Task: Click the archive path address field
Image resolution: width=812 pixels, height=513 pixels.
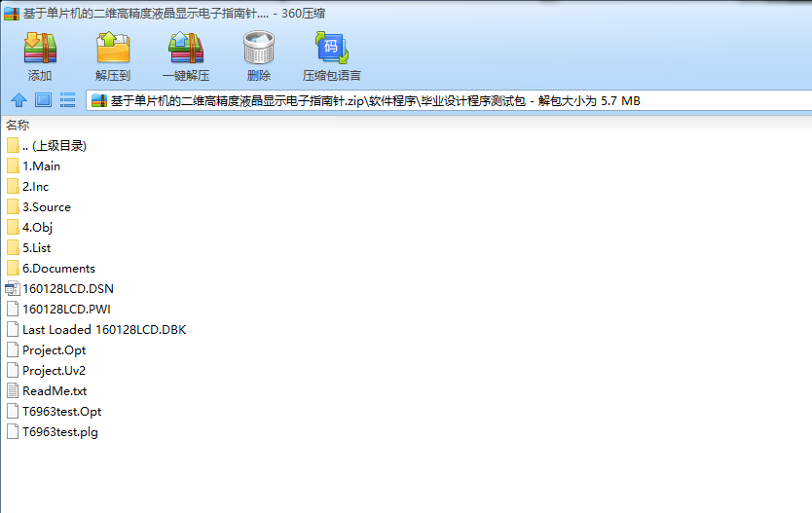Action: coord(450,100)
